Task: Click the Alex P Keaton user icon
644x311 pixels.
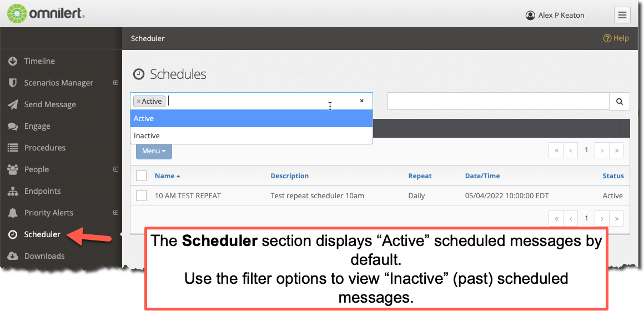Action: (530, 15)
